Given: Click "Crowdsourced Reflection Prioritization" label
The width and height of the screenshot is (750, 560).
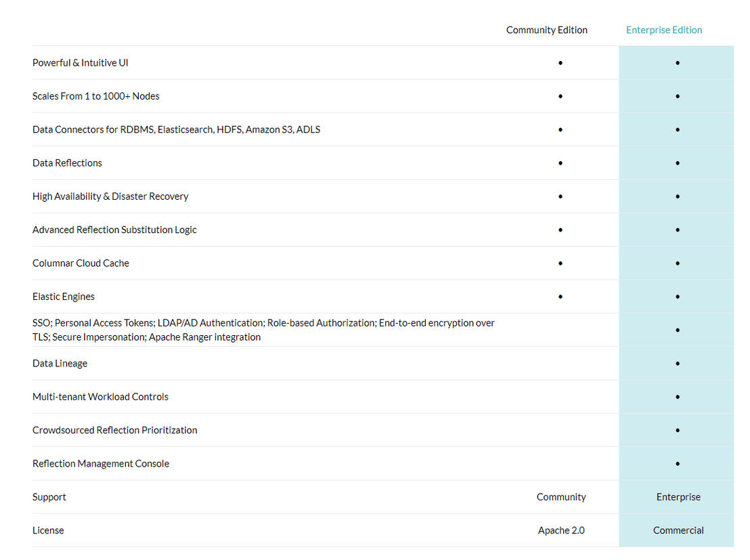Looking at the screenshot, I should [115, 430].
